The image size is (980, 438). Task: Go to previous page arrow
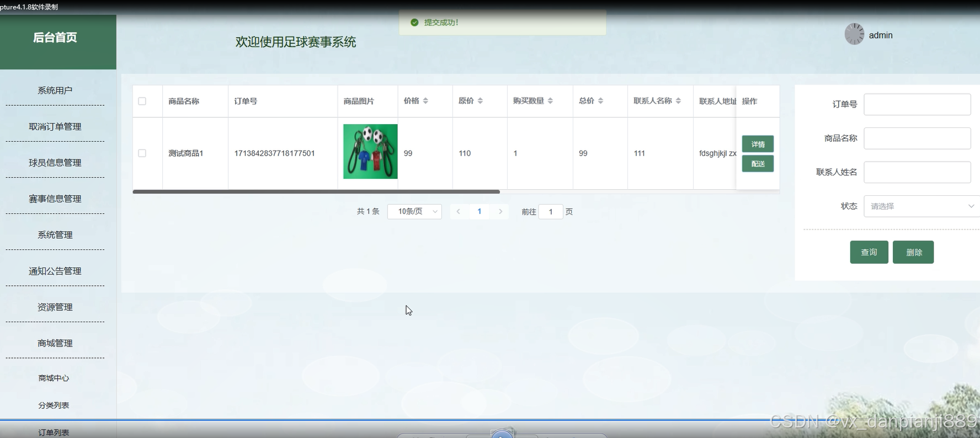[x=458, y=211]
